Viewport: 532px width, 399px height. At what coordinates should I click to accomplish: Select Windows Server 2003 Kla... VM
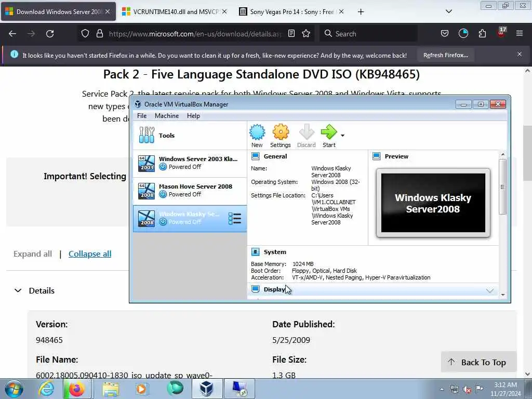coord(190,163)
